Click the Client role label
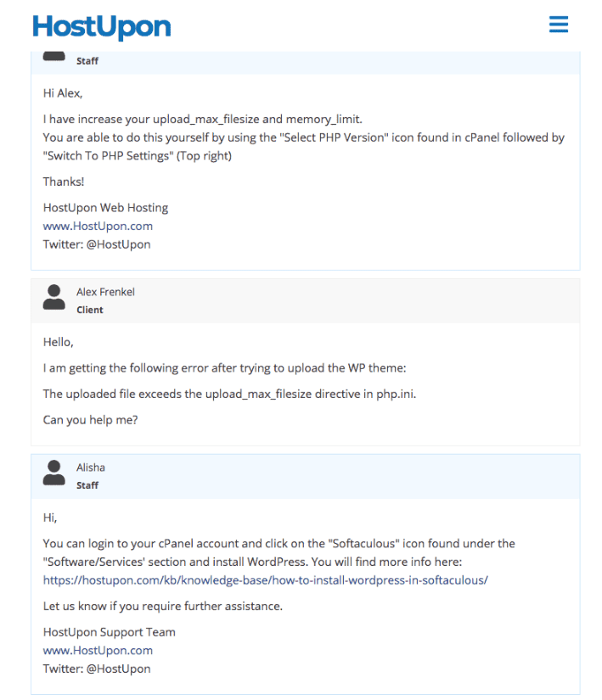 pos(90,310)
